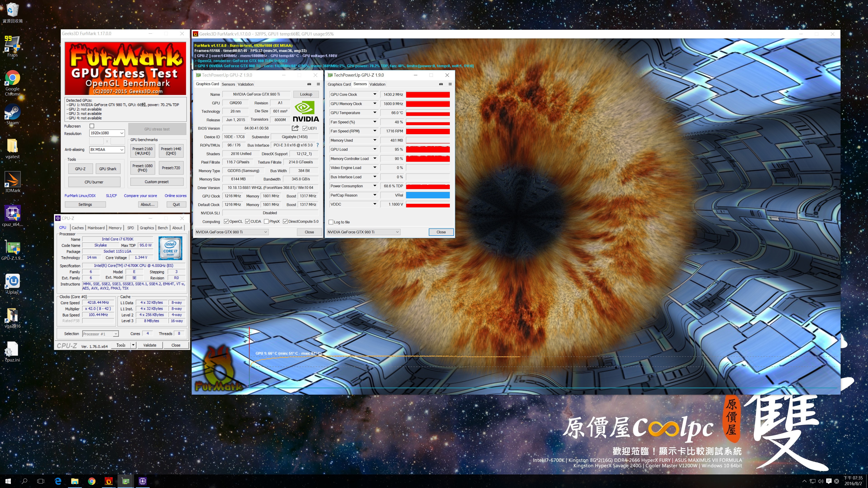Open GPU selector dropdown in Graphics Card window
This screenshot has height=488, width=868.
click(x=231, y=232)
